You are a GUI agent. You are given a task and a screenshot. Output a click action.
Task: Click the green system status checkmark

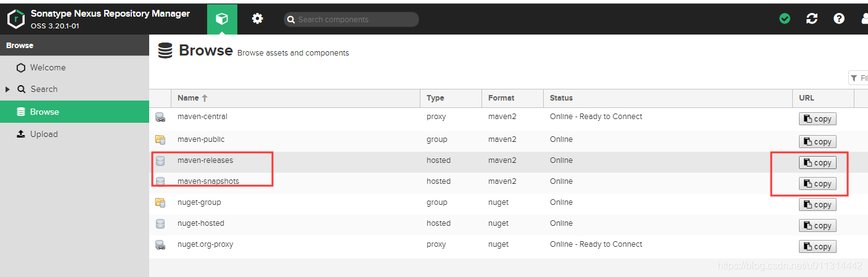(x=785, y=19)
